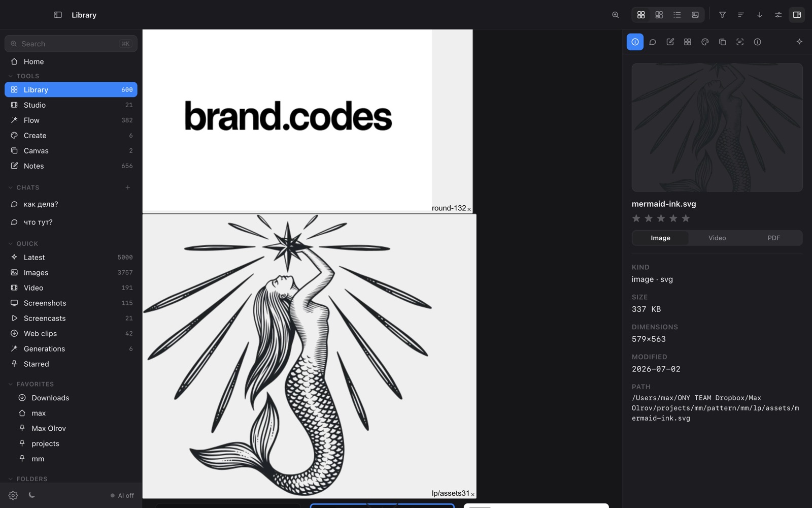The image size is (812, 508).
Task: Open mm pinned favorite
Action: coord(71,459)
